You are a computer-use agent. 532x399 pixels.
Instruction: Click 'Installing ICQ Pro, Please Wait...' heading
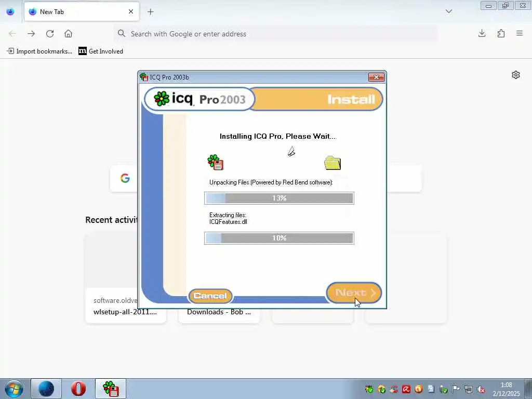coord(277,137)
